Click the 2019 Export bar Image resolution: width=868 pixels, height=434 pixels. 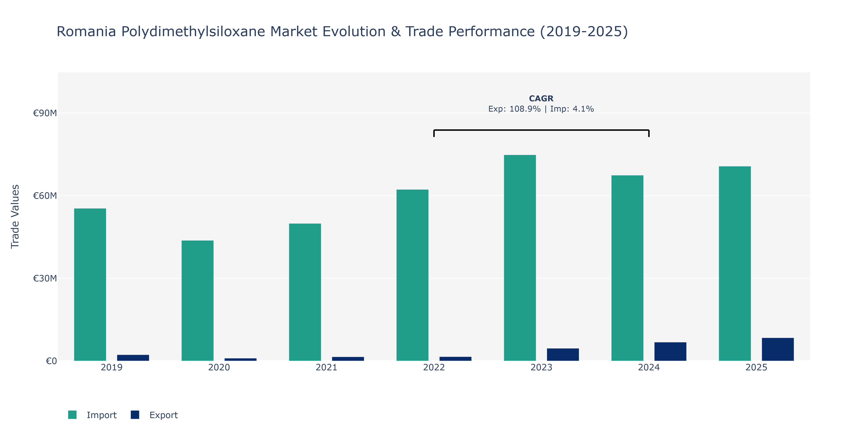click(x=133, y=358)
